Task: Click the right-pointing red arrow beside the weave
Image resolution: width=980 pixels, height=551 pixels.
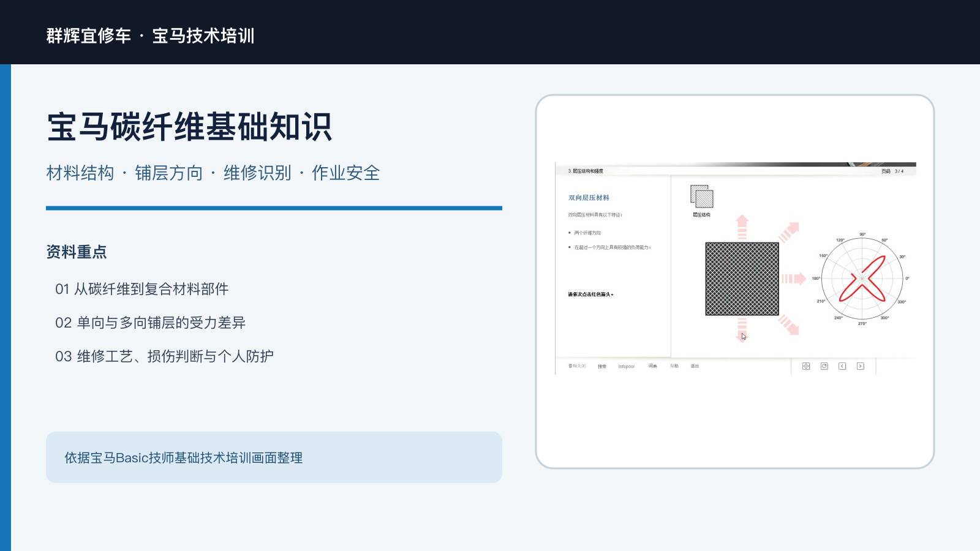Action: pos(794,279)
